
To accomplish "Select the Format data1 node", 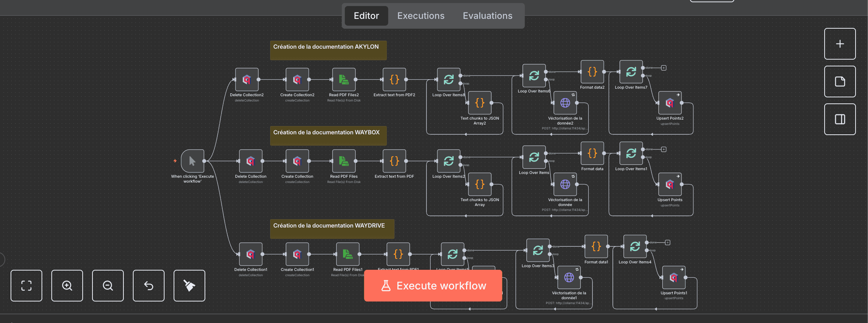I will pos(596,246).
